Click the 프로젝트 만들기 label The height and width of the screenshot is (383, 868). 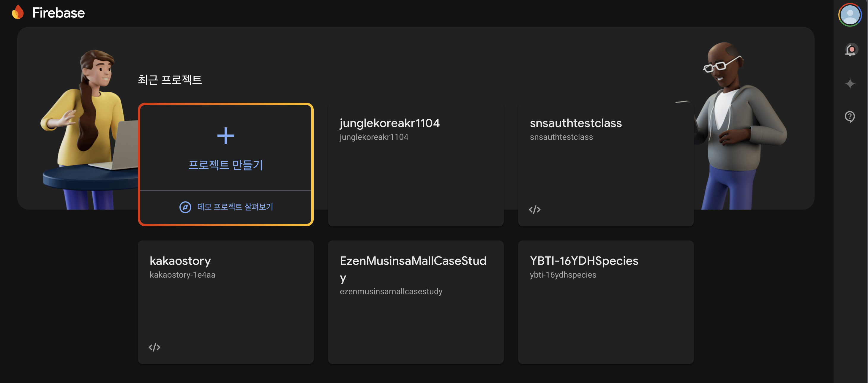[225, 165]
